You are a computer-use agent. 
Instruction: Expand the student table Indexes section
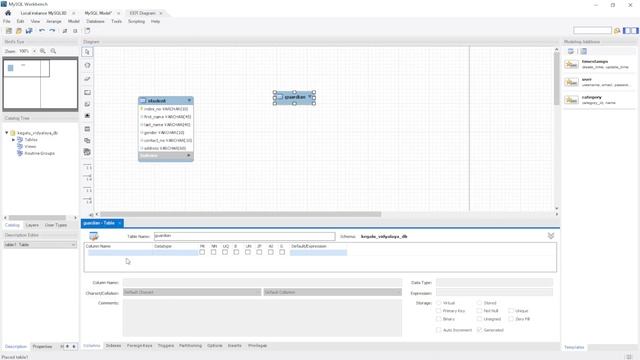coord(188,156)
